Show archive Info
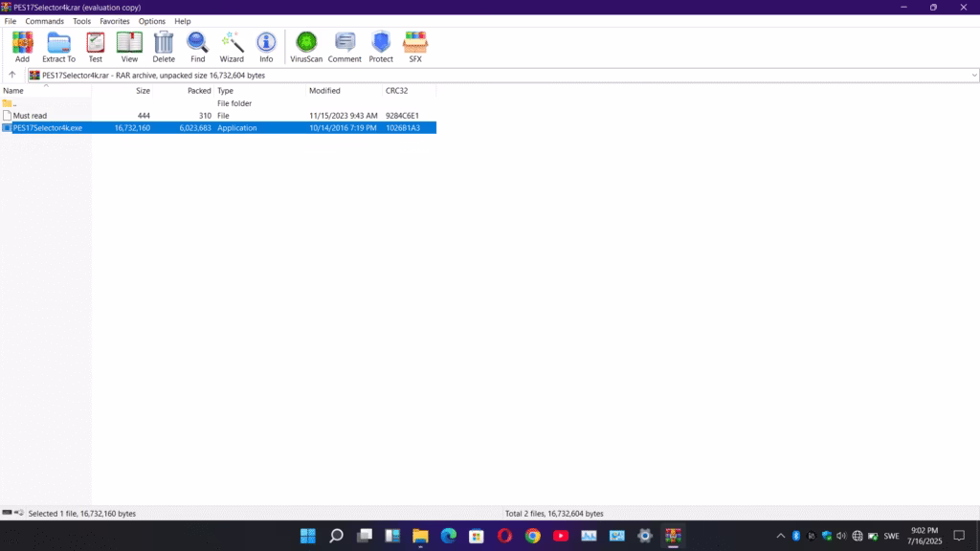 coord(266,47)
